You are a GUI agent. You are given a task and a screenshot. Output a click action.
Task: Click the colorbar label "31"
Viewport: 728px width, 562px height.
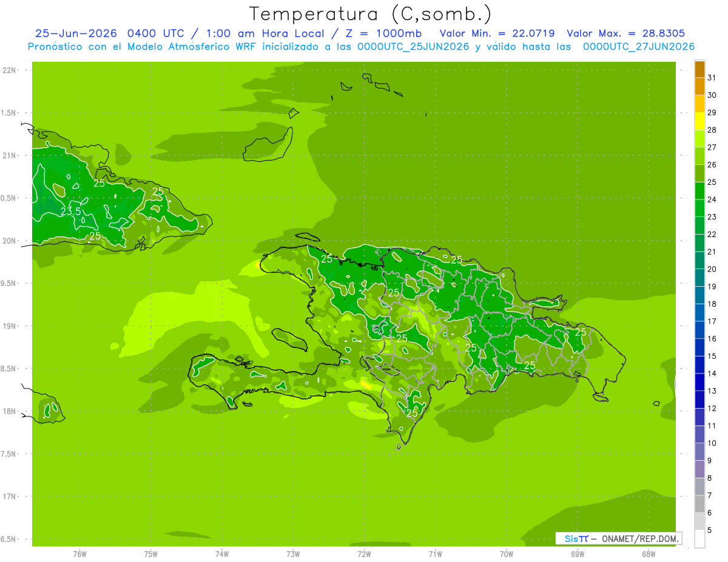712,78
